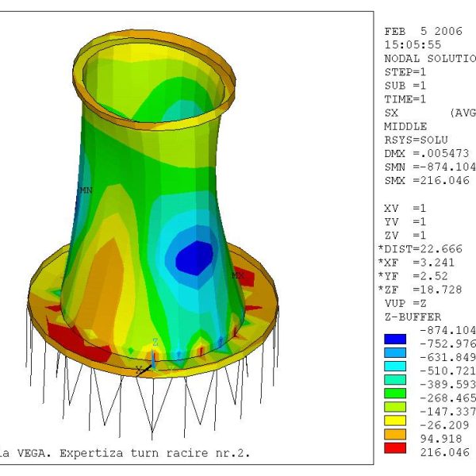The height and width of the screenshot is (476, 476).
Task: Select the red legend color swatch
Action: [x=394, y=448]
